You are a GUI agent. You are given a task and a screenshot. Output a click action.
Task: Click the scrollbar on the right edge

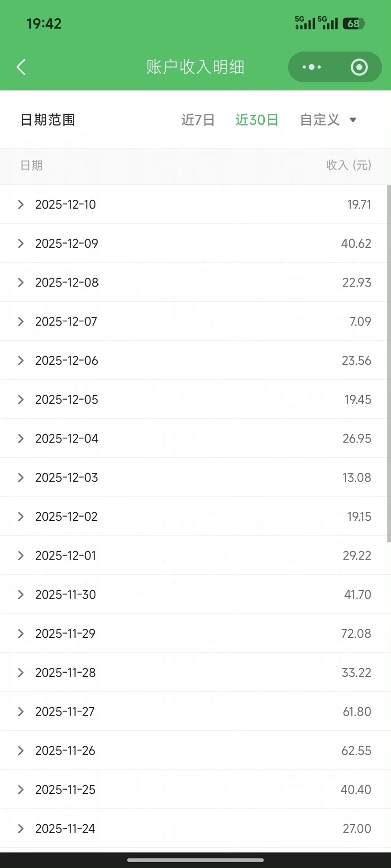[389, 362]
